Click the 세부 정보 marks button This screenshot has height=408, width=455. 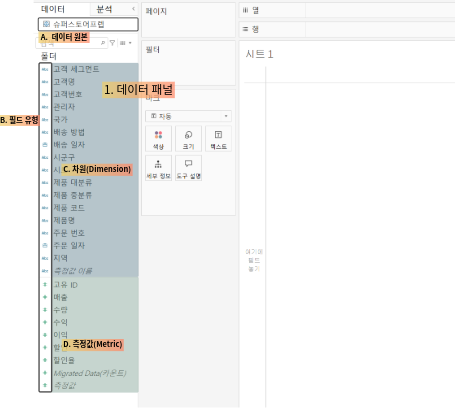click(x=158, y=168)
